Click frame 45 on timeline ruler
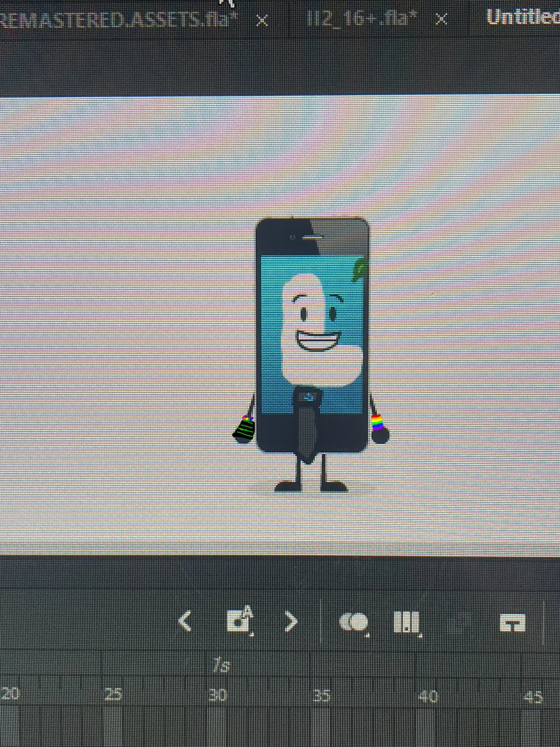This screenshot has width=560, height=747. click(x=534, y=697)
